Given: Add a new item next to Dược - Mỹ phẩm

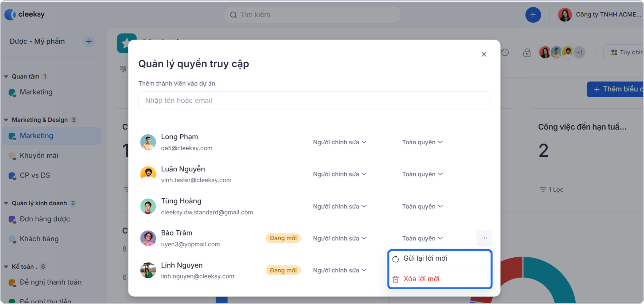Looking at the screenshot, I should coord(89,42).
